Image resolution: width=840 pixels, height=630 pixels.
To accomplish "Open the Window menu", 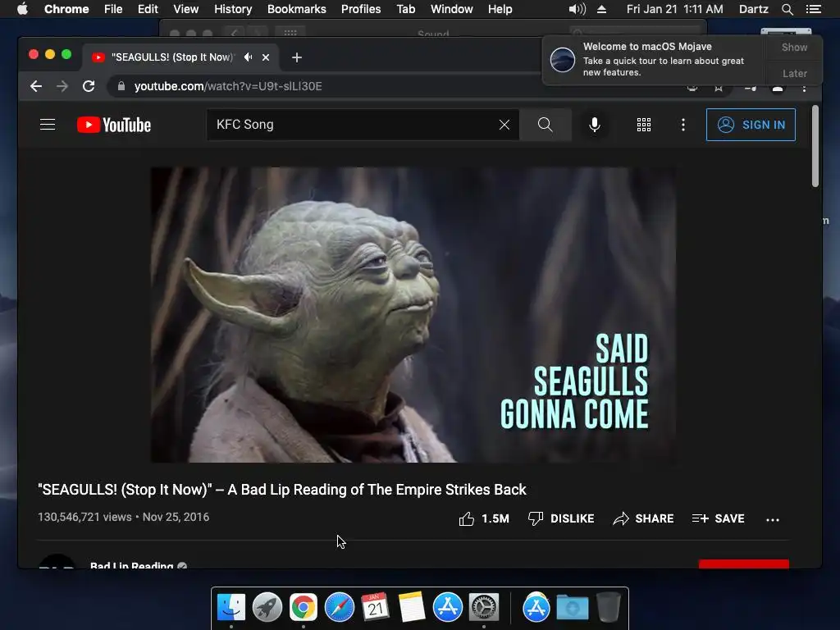I will (451, 9).
